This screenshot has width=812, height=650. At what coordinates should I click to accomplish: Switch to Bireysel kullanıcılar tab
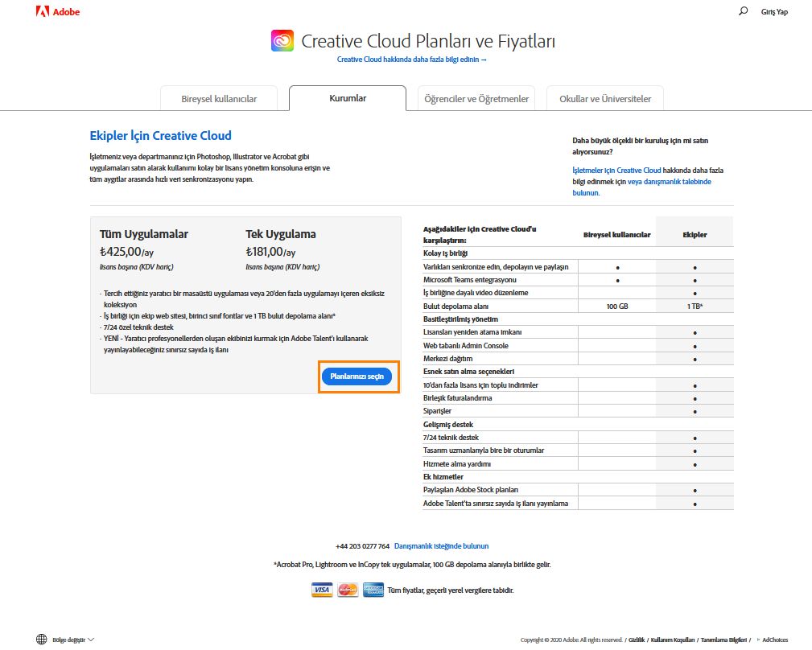click(219, 98)
